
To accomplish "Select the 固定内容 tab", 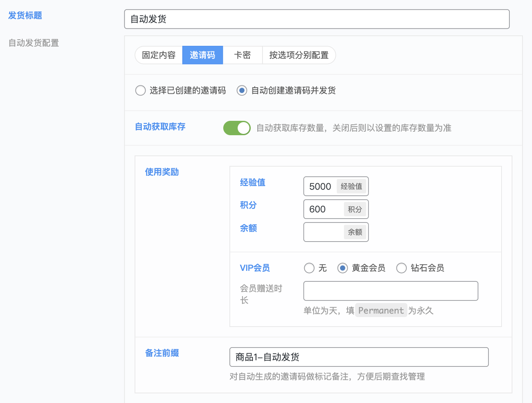I will click(159, 55).
